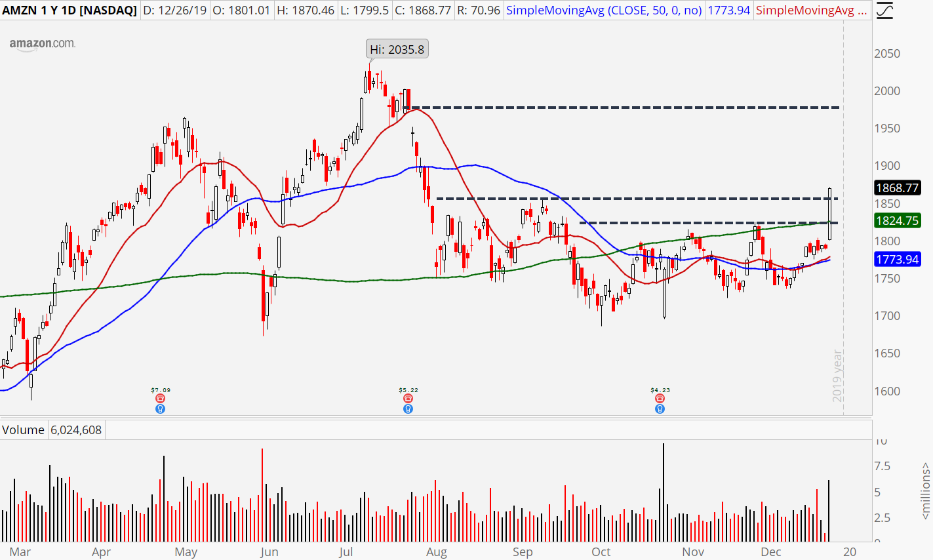Click the 1950 price axis label
This screenshot has width=933, height=560.
click(x=887, y=129)
